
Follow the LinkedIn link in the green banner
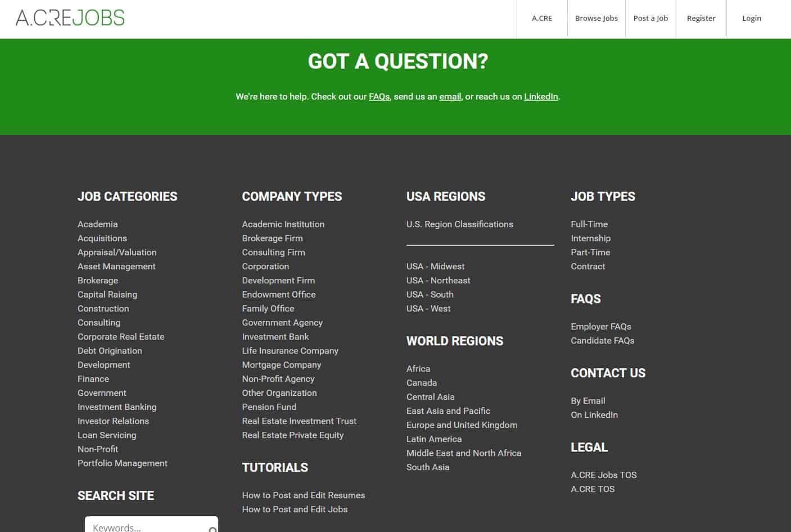click(x=541, y=97)
